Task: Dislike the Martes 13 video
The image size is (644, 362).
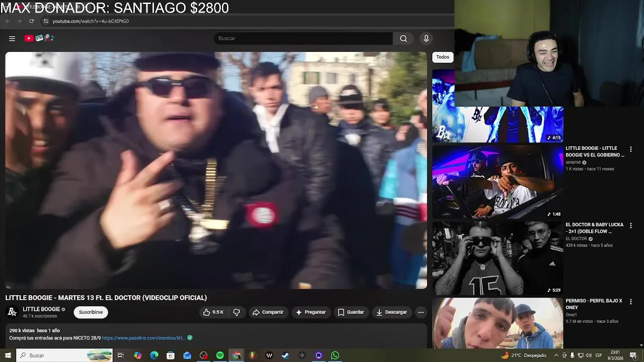Action: (x=236, y=312)
